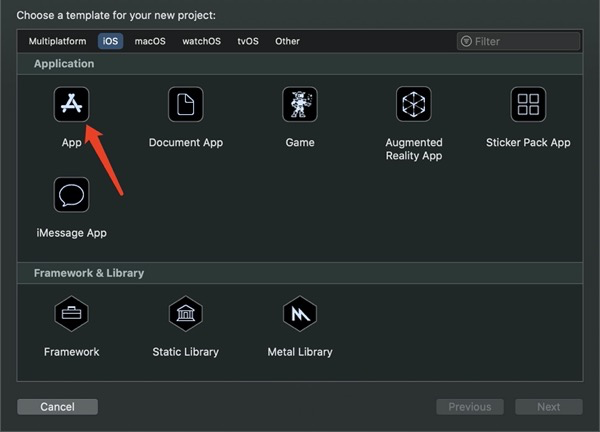The height and width of the screenshot is (432, 600).
Task: Choose Sticker Pack App grid icon
Action: [528, 104]
